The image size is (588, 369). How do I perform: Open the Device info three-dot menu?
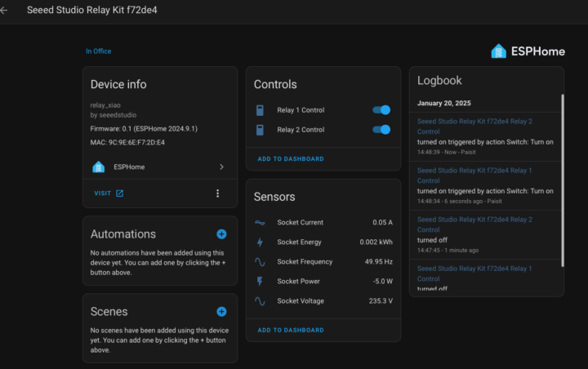pos(217,193)
